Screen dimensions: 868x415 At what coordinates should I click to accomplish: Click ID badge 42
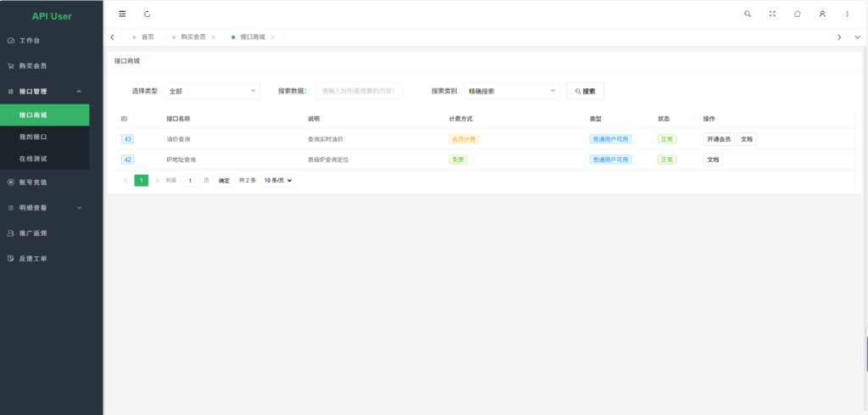tap(127, 160)
